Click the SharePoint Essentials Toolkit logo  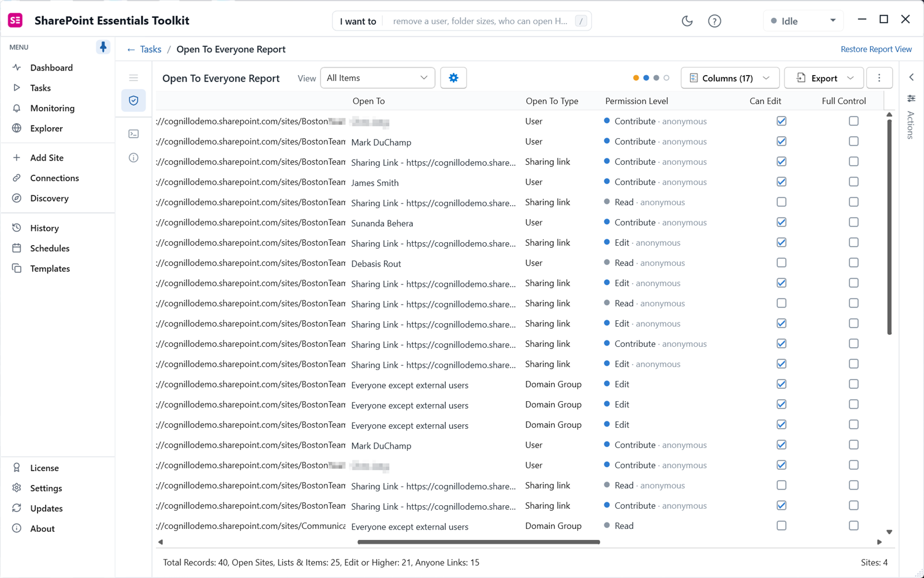(16, 21)
